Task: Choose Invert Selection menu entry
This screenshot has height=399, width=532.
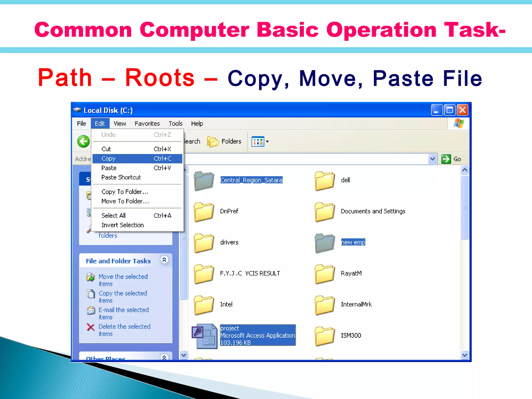Action: pos(137,225)
